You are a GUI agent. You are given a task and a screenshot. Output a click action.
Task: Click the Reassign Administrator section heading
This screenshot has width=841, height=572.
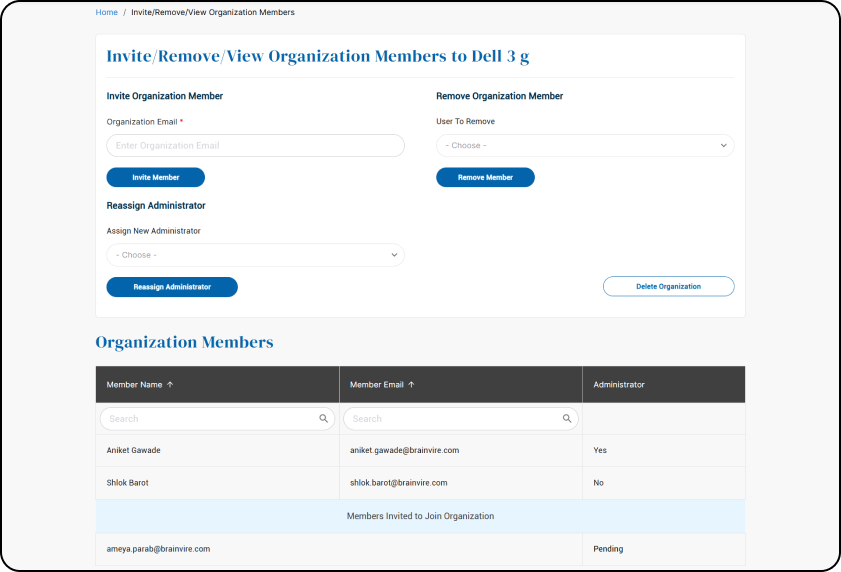pos(156,206)
